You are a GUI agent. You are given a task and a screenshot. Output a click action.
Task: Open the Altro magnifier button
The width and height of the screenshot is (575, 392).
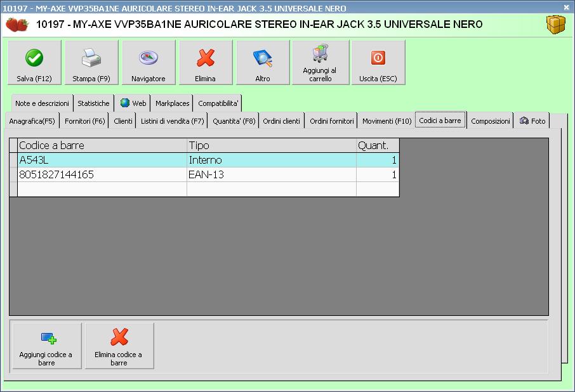coord(263,63)
